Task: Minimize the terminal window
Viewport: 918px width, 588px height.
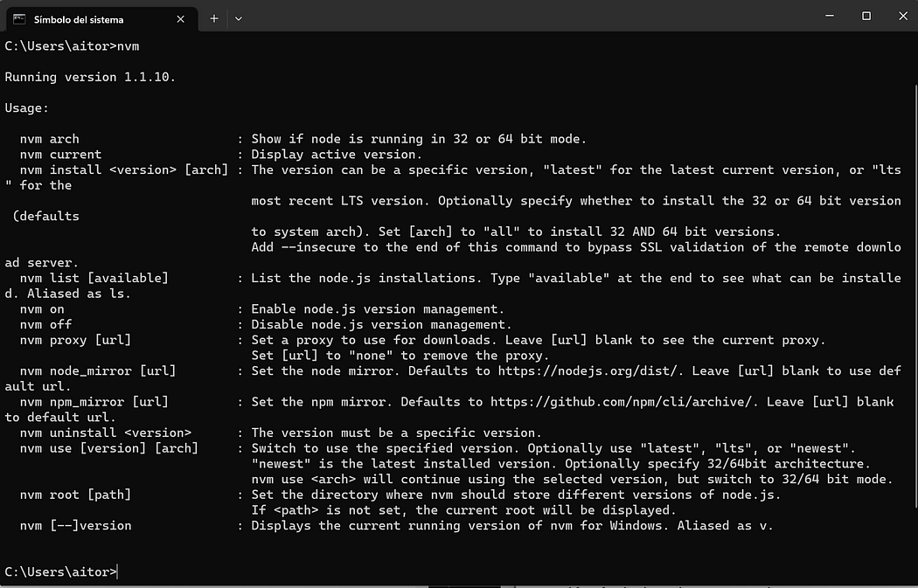Action: 830,16
